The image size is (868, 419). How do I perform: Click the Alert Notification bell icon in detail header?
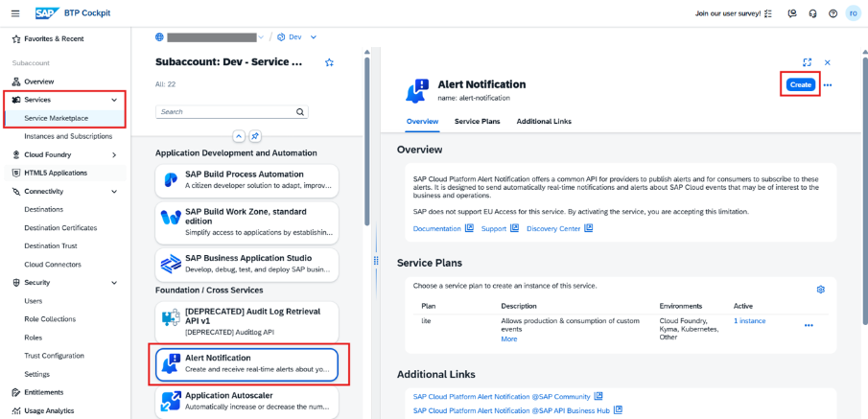tap(417, 90)
